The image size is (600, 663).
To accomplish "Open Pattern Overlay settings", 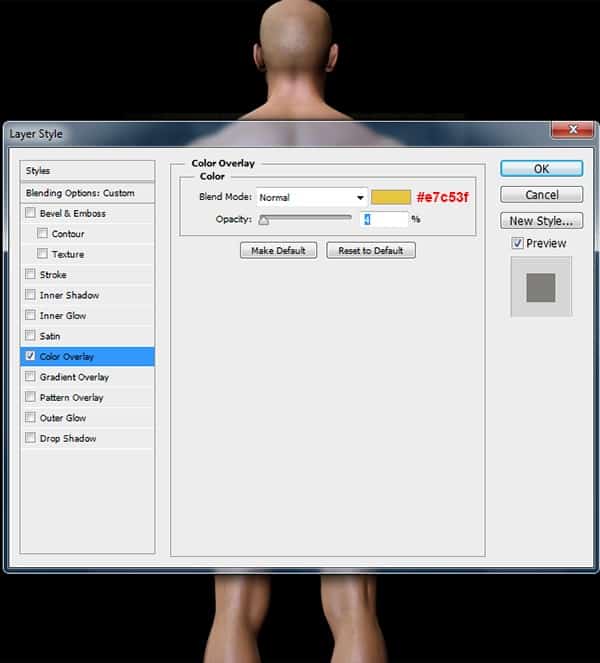I will pos(88,397).
